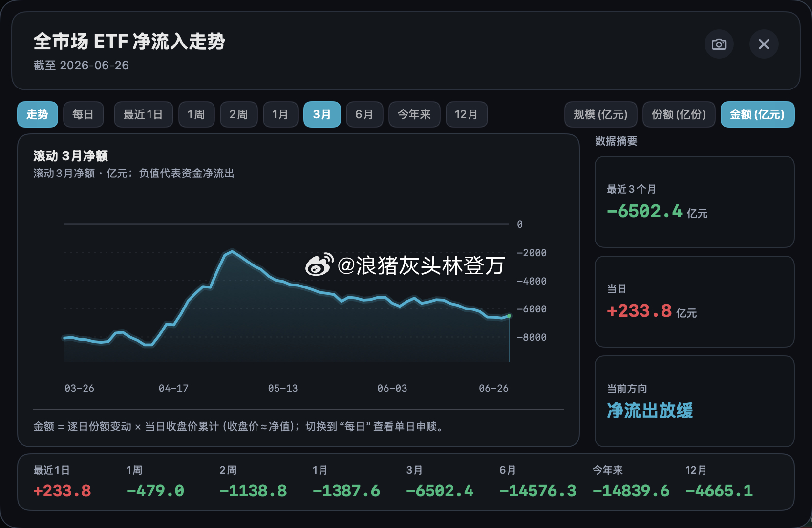812x528 pixels.
Task: Click the 滚动 3月净额 chart title
Action: [71, 156]
